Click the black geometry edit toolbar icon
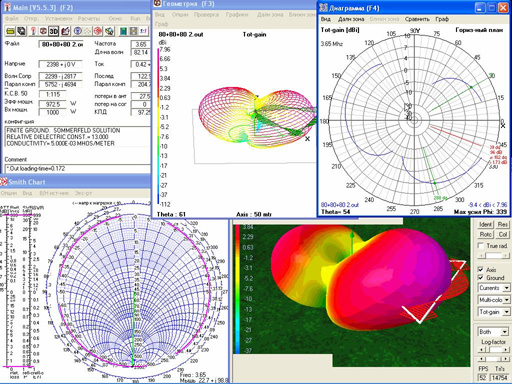 click(22, 31)
